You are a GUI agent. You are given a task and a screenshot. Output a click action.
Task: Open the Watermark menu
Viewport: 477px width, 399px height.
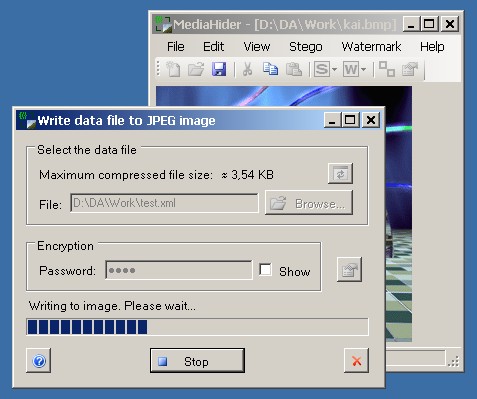[x=371, y=47]
